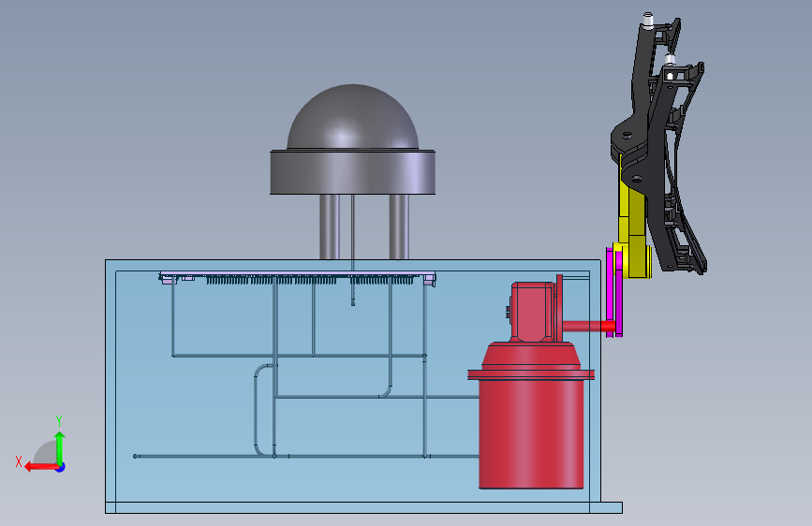Screen dimensions: 812x526
Task: Select the long horizontal pipe near the enclosure bottom
Action: [x=305, y=456]
